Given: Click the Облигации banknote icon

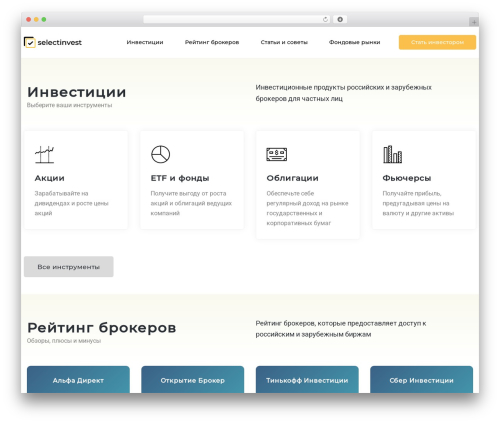Looking at the screenshot, I should (276, 154).
